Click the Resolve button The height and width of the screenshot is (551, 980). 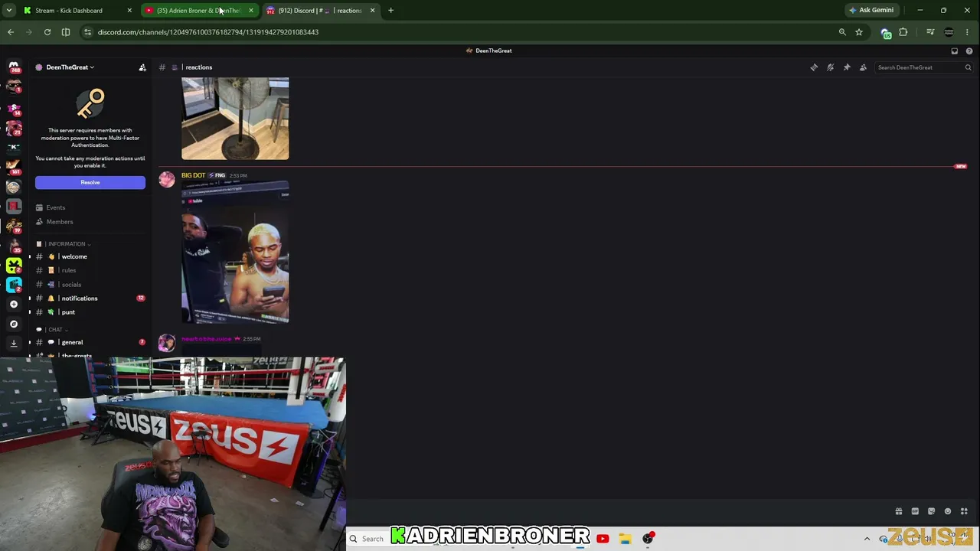pos(90,182)
